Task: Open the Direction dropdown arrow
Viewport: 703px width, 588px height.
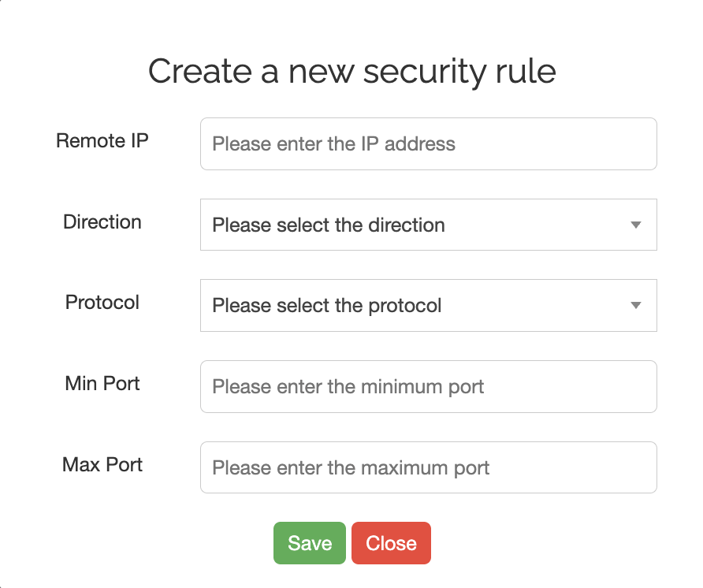Action: 636,225
